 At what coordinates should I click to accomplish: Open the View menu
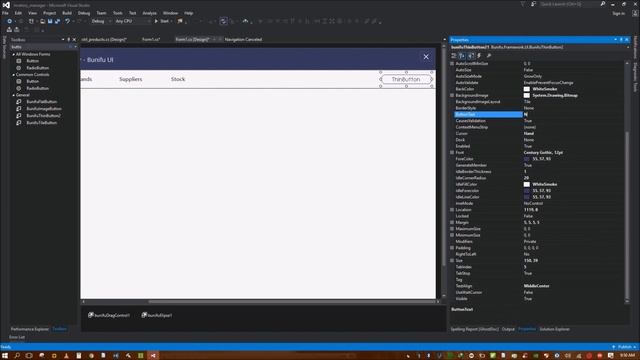click(x=32, y=13)
